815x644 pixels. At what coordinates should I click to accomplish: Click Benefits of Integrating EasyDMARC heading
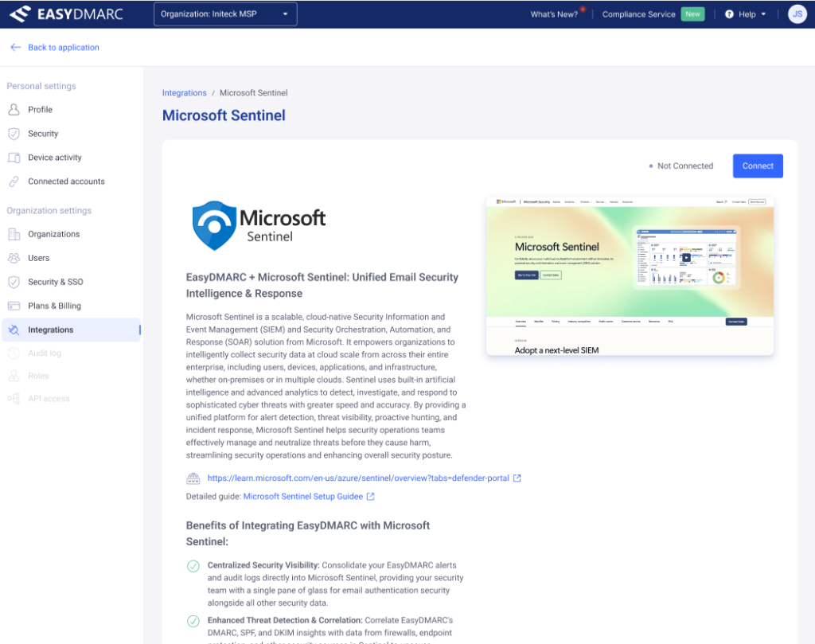[308, 533]
